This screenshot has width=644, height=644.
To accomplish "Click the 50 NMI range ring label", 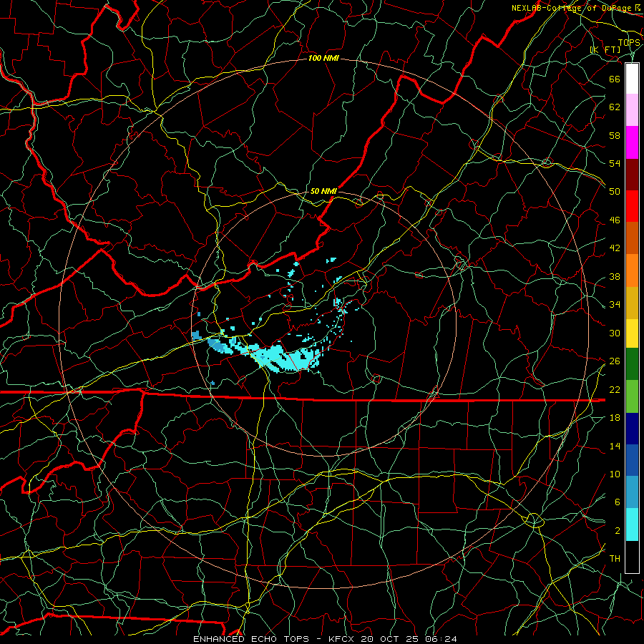I will tap(323, 191).
